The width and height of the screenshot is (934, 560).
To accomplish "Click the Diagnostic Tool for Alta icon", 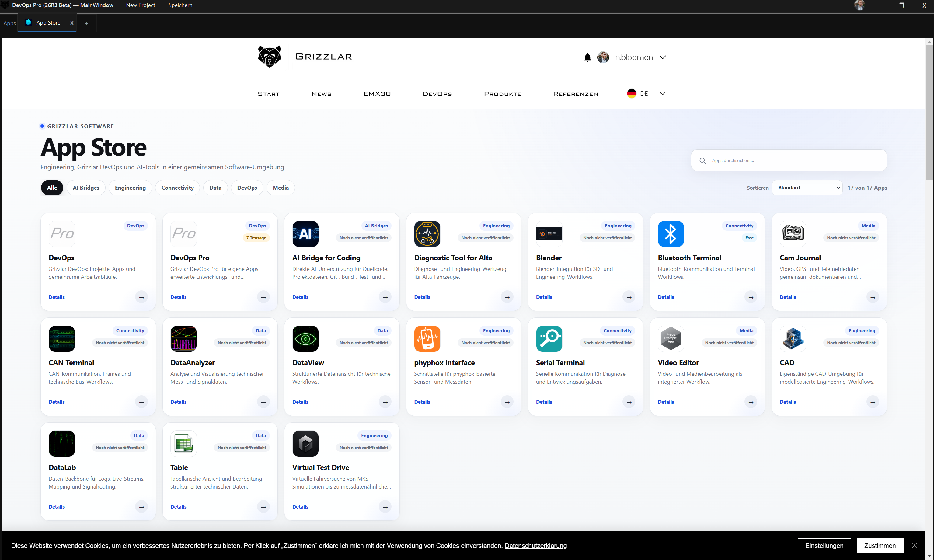I will (x=427, y=234).
